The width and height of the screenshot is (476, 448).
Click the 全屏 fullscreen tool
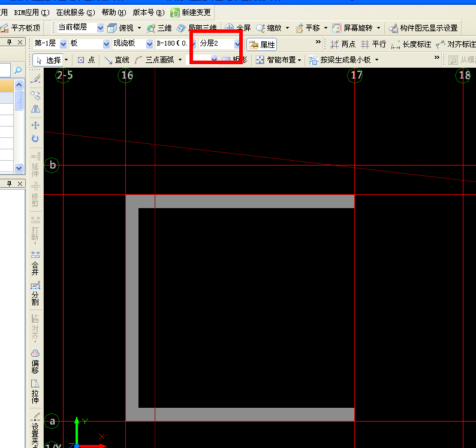point(238,28)
